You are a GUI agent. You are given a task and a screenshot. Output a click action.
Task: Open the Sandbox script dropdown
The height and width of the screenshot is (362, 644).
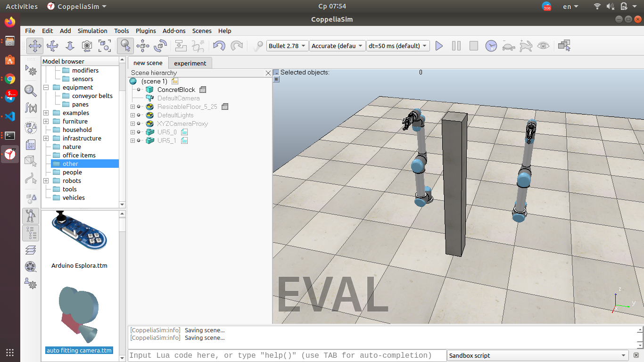[538, 355]
